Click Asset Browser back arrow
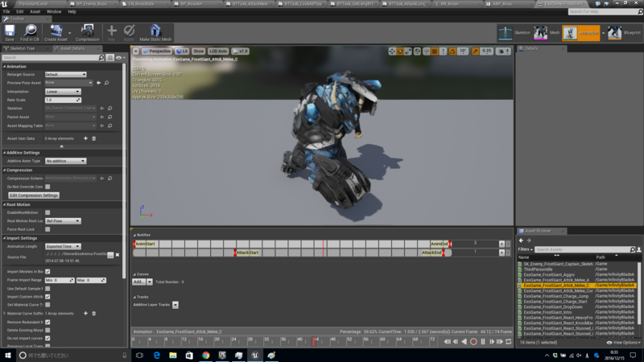 tap(521, 241)
